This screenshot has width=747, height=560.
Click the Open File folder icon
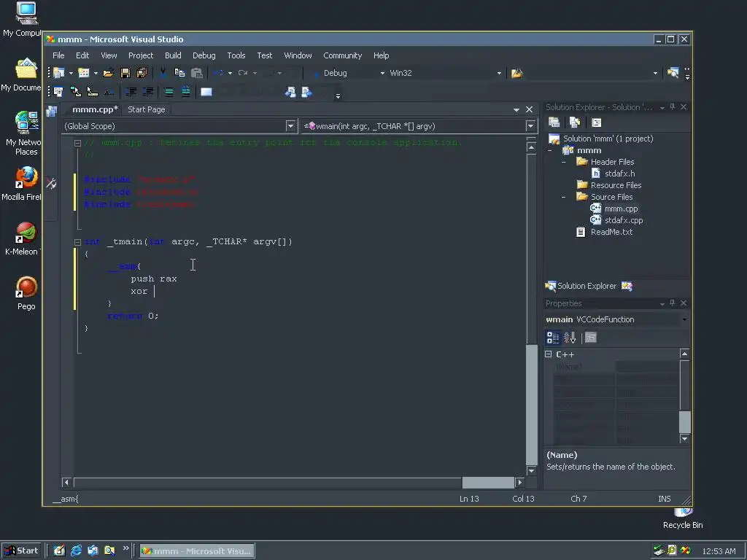point(108,73)
